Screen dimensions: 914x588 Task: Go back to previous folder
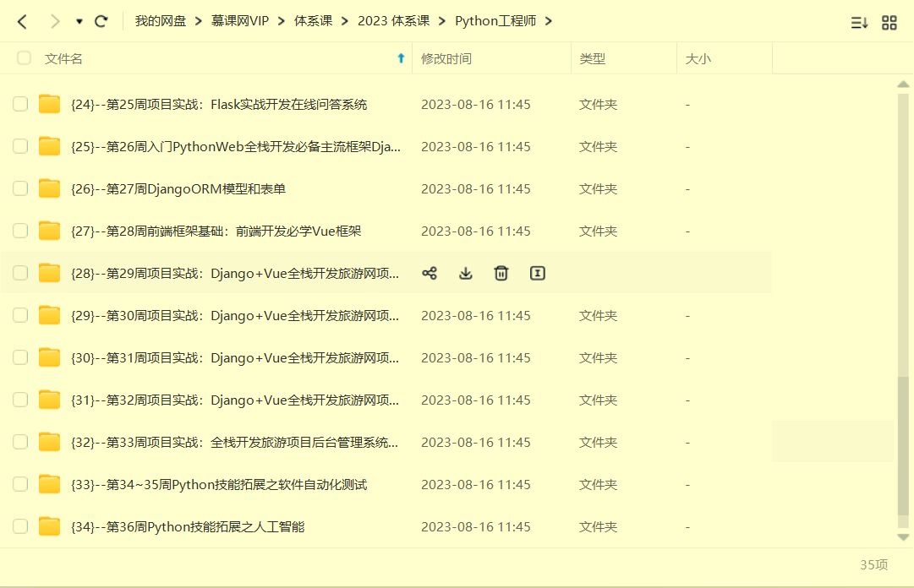pos(23,22)
